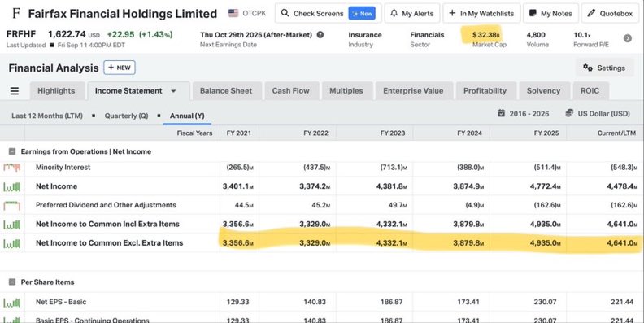Switch to the Cash Flow tab
644x323 pixels.
291,91
